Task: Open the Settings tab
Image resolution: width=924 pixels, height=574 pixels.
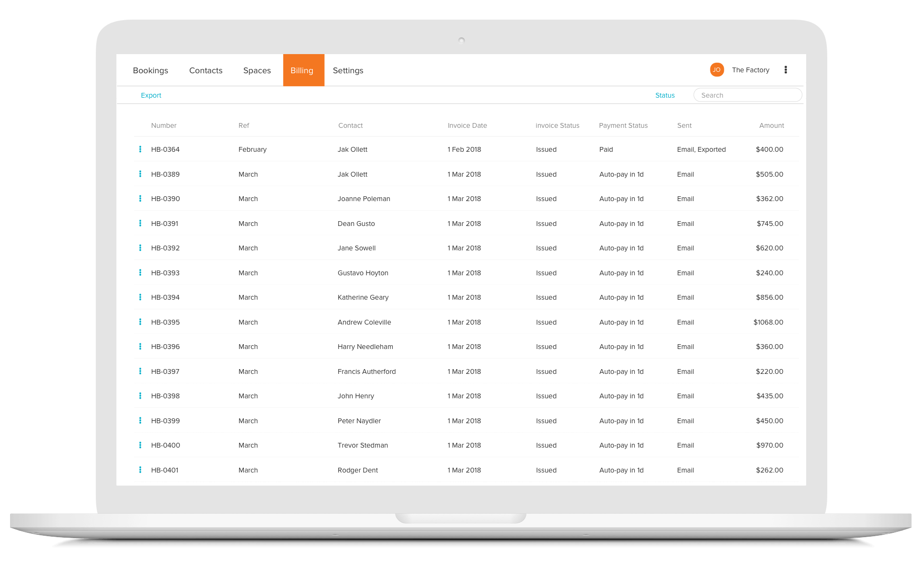Action: pyautogui.click(x=348, y=70)
